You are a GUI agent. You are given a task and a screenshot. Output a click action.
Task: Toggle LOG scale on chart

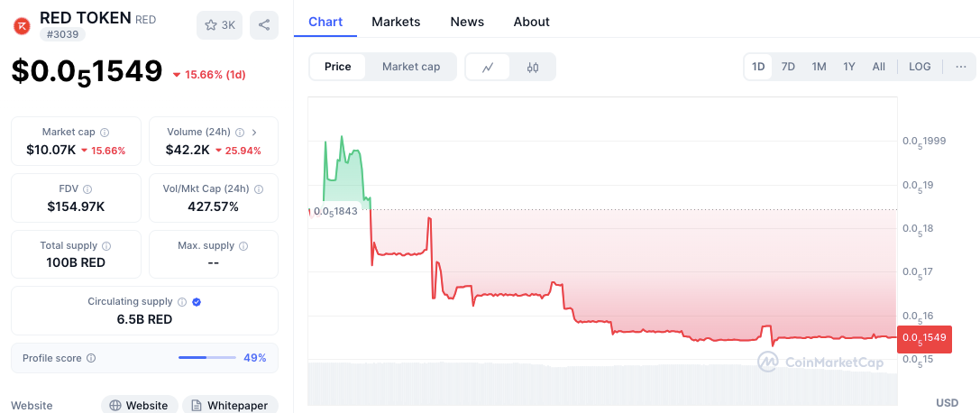920,67
